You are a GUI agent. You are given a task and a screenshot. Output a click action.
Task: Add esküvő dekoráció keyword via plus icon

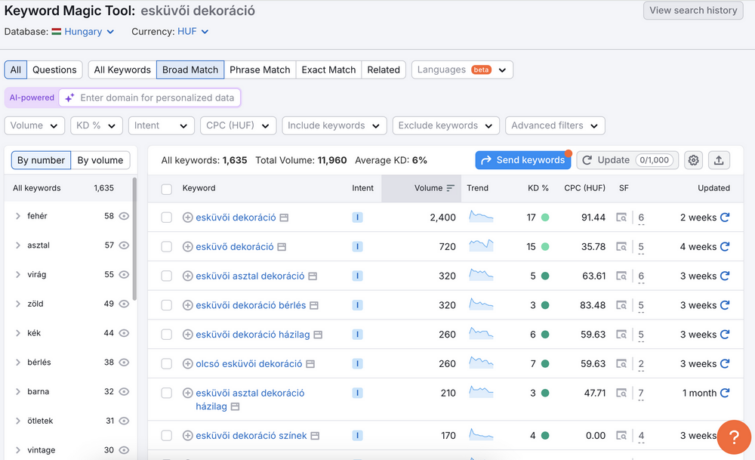[x=188, y=247]
